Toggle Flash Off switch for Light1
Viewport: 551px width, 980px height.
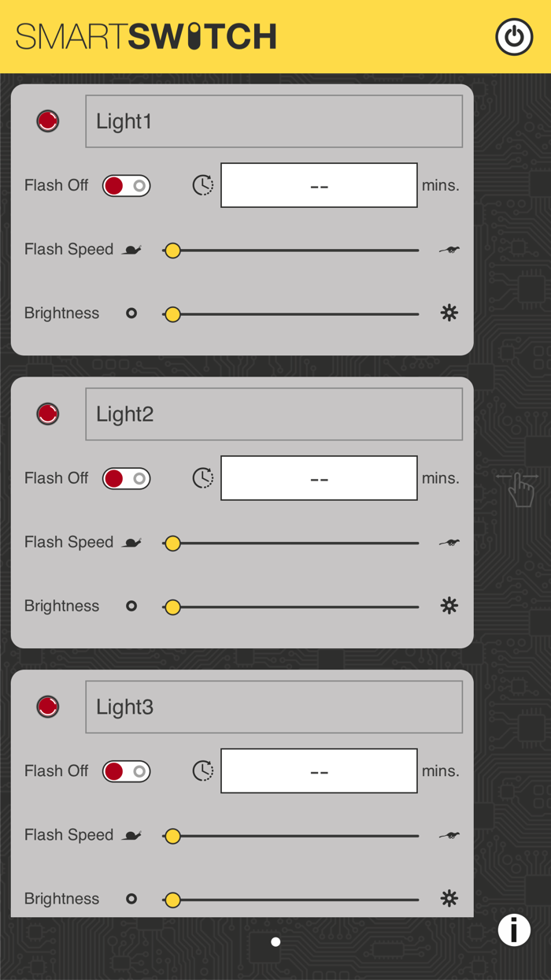coord(125,185)
